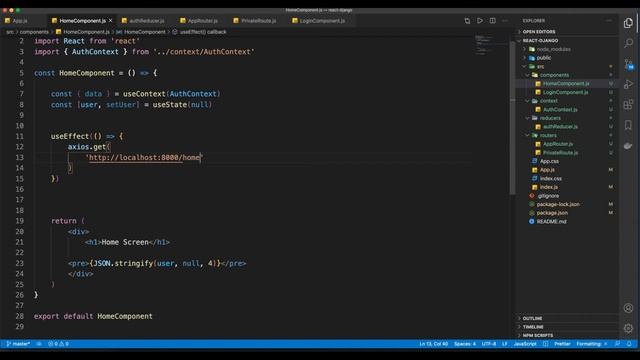Click the master branch indicator in the status bar
The height and width of the screenshot is (360, 640).
(18, 344)
